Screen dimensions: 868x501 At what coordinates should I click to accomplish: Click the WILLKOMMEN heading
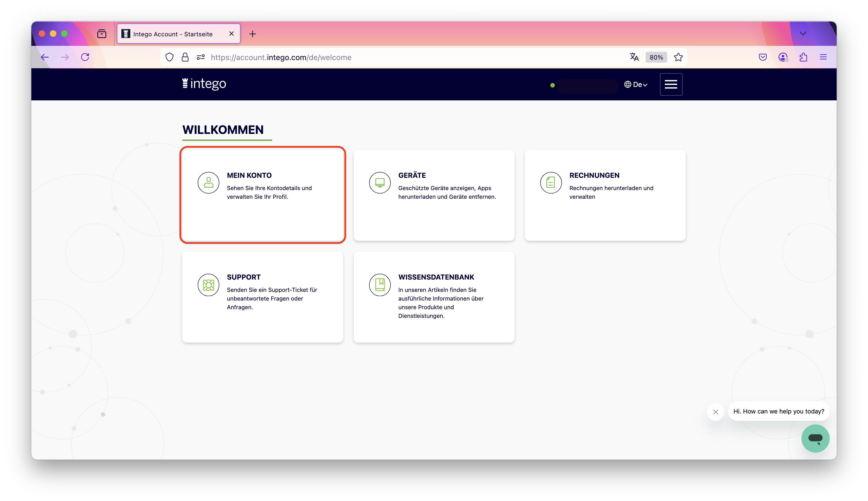[223, 130]
